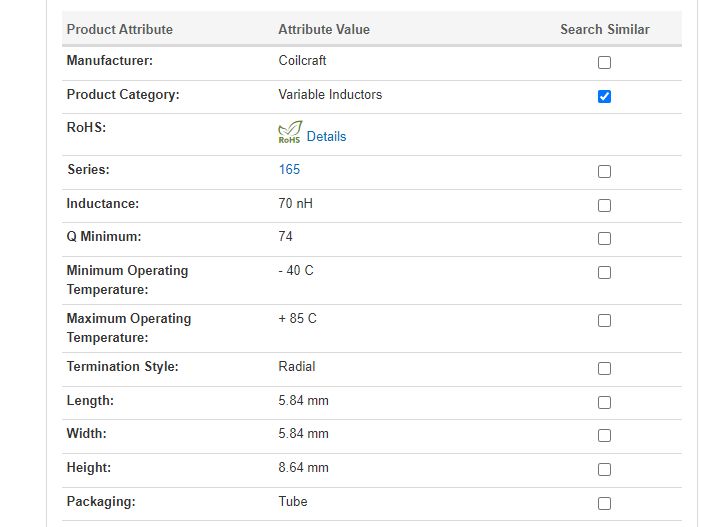Open the 165 series link
Viewport: 701px width, 527px height.
click(x=289, y=169)
